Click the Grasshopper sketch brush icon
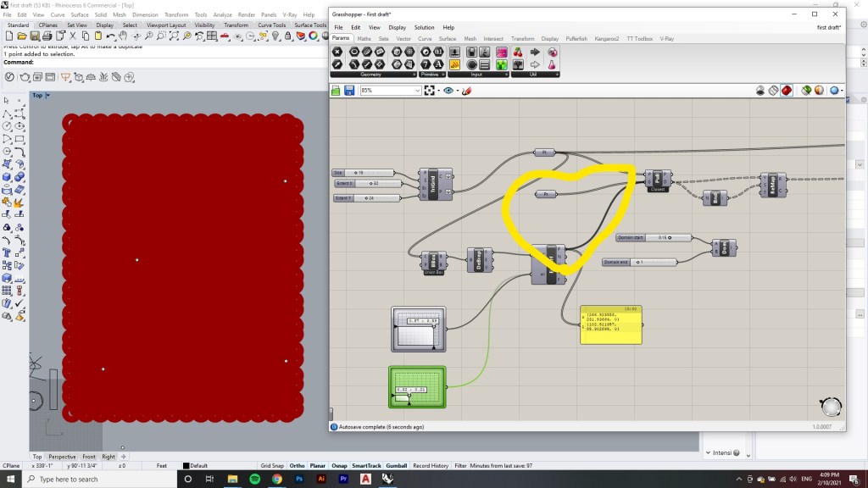The height and width of the screenshot is (488, 868). (x=465, y=91)
